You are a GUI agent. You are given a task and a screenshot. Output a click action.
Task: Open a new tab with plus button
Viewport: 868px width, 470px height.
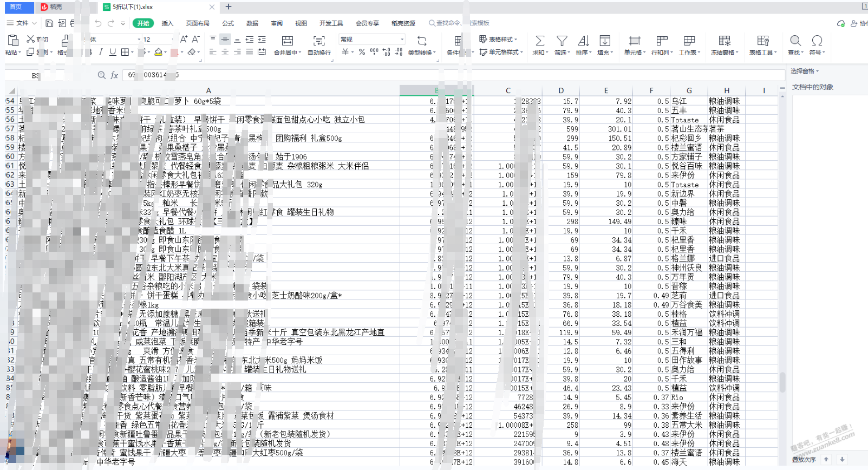229,7
